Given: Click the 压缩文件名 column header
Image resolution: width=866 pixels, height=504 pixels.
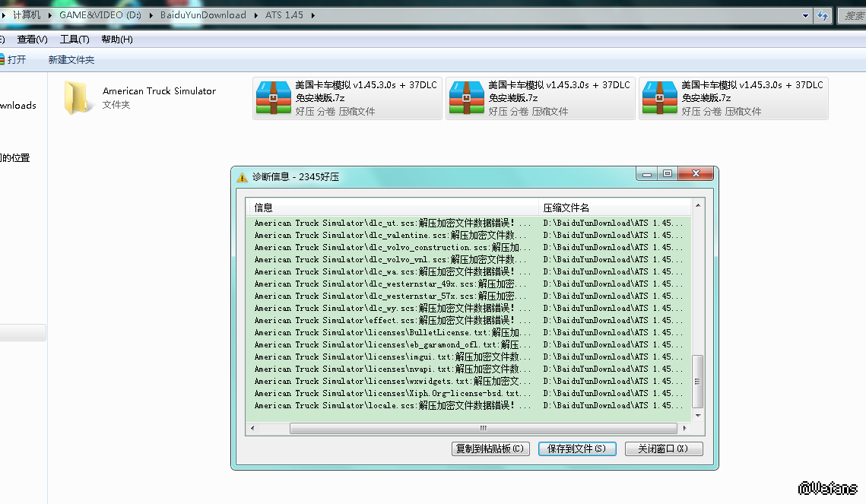Looking at the screenshot, I should pyautogui.click(x=614, y=208).
